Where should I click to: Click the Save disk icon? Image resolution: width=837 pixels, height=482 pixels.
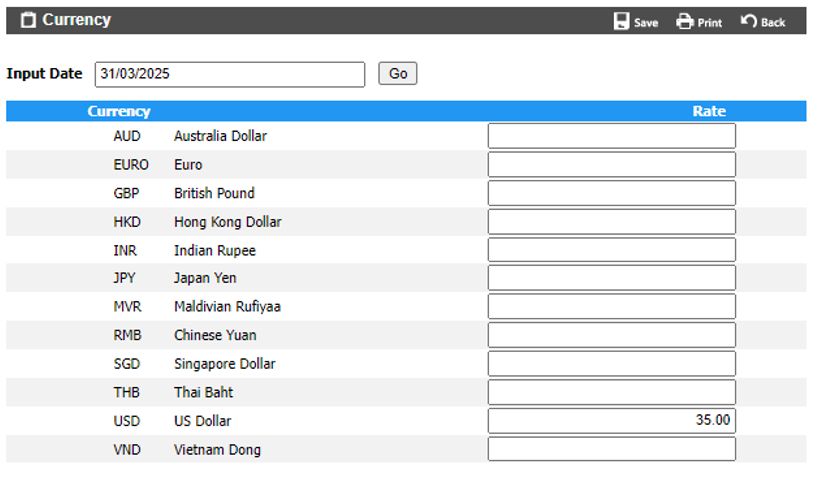pos(621,21)
